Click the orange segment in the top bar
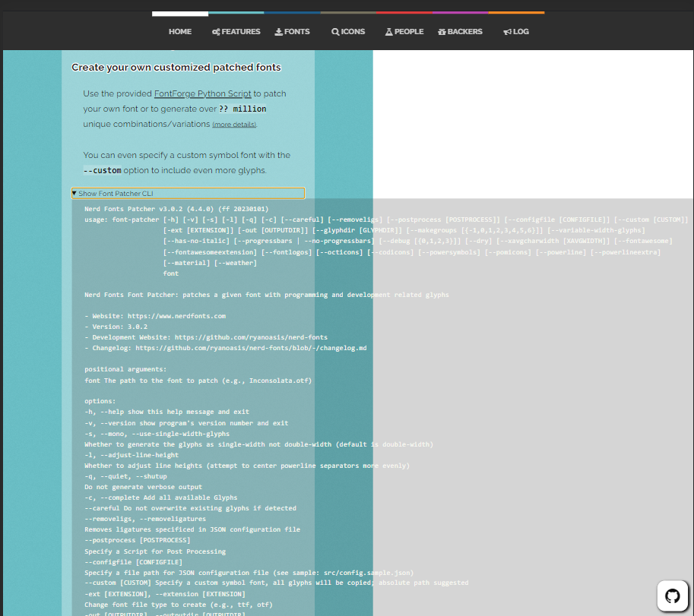Screen dimensions: 694x616 coord(518,13)
